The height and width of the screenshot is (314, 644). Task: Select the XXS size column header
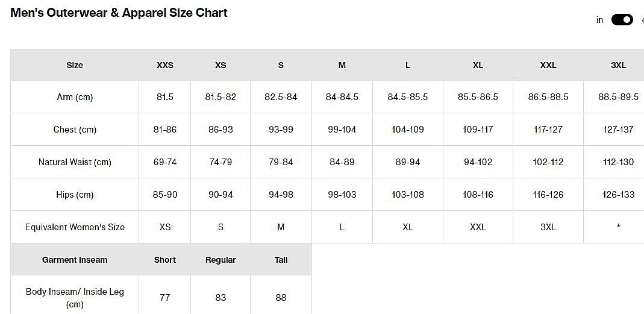[x=164, y=65]
